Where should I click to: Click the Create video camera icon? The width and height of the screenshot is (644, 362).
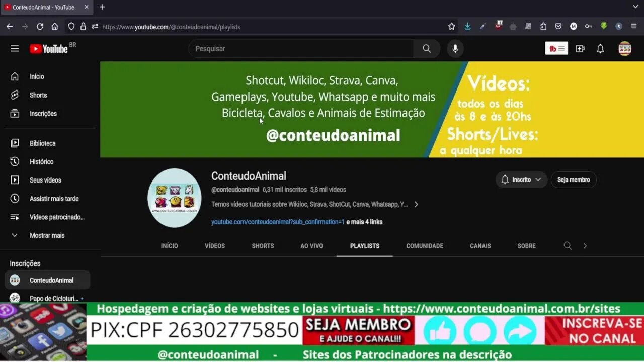(x=580, y=49)
